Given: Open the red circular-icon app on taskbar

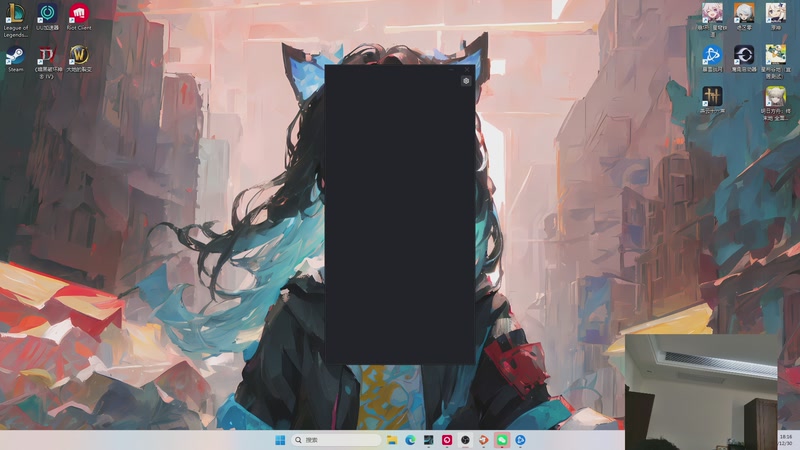Looking at the screenshot, I should (x=447, y=440).
